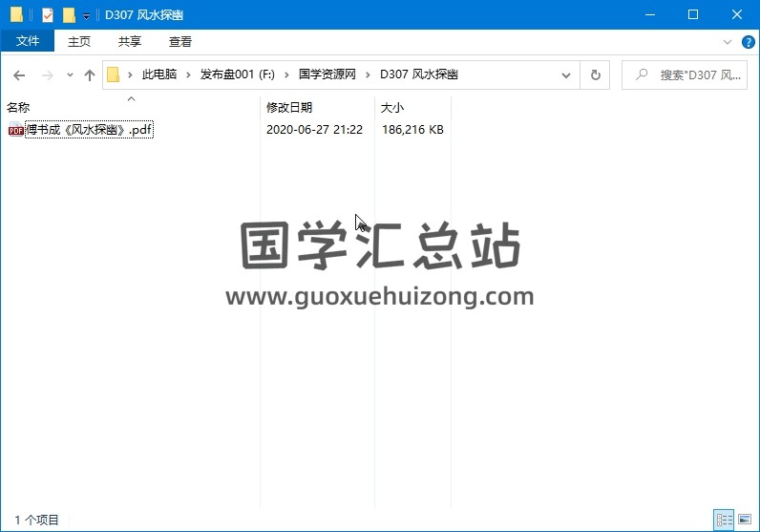Refresh the folder view
The height and width of the screenshot is (532, 760).
tap(595, 75)
